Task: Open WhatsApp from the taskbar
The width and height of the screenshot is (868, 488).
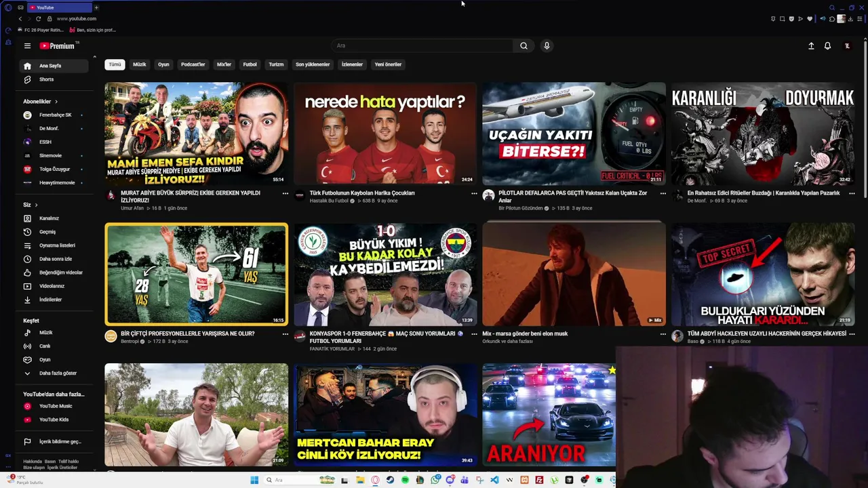Action: 435,480
